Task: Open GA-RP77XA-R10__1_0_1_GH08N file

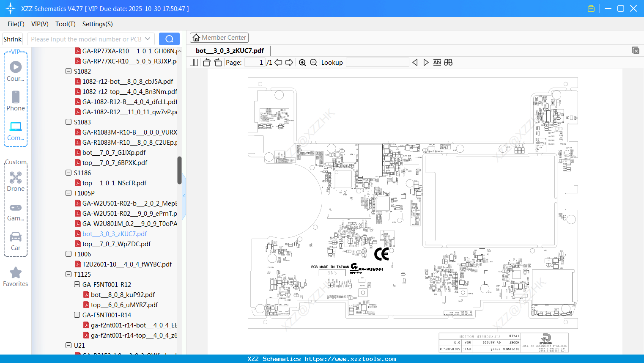Action: pos(129,51)
